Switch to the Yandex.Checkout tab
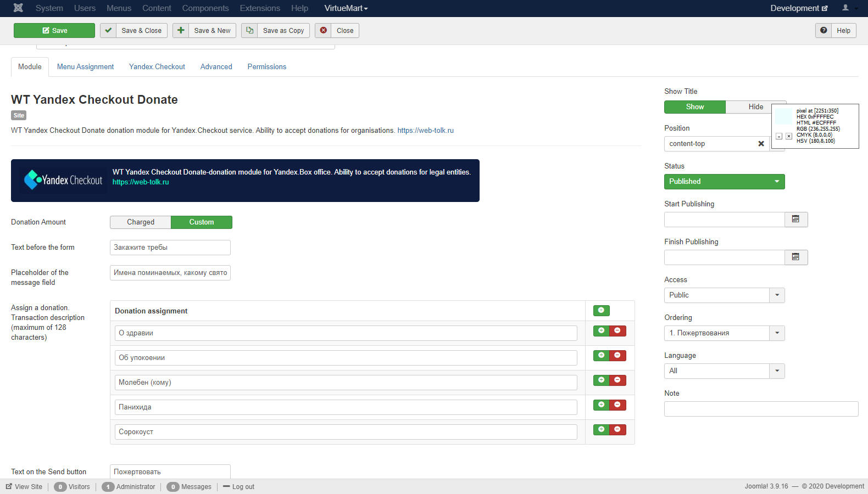 coord(157,67)
